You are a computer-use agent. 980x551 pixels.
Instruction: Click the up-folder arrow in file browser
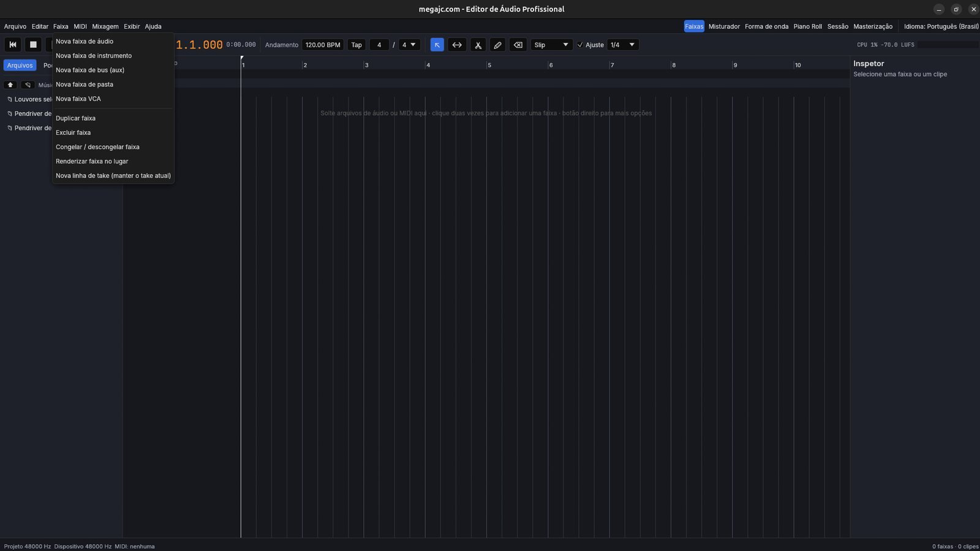point(10,85)
